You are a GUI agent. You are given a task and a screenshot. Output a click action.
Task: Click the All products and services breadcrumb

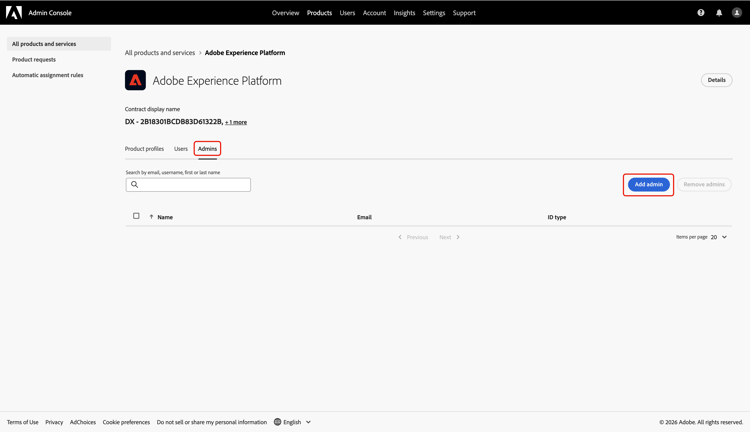pyautogui.click(x=160, y=53)
